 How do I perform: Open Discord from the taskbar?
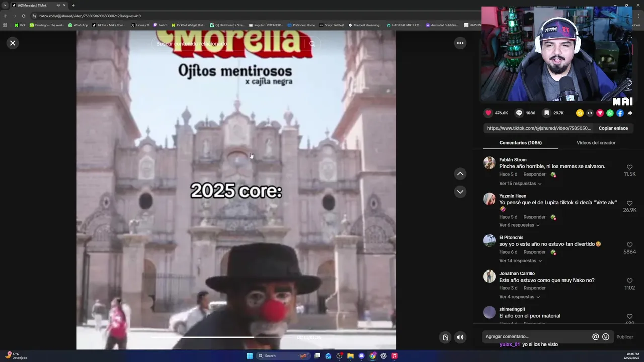coord(361,356)
